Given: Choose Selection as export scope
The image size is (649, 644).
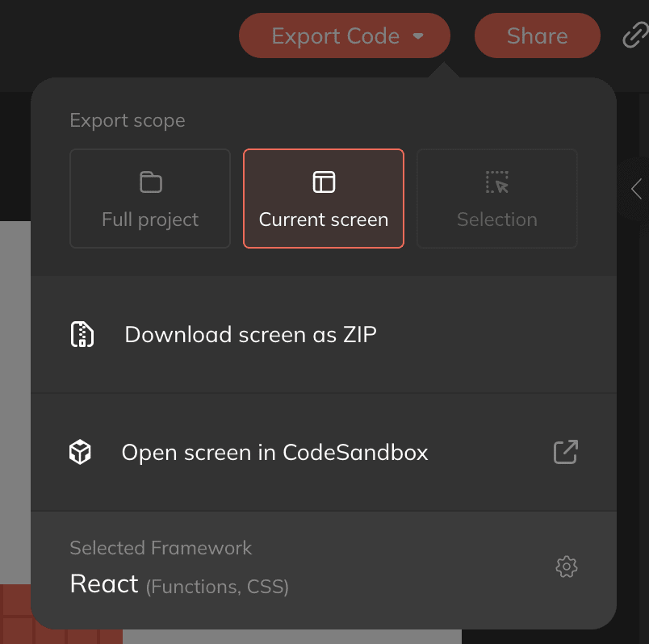Looking at the screenshot, I should tap(497, 199).
